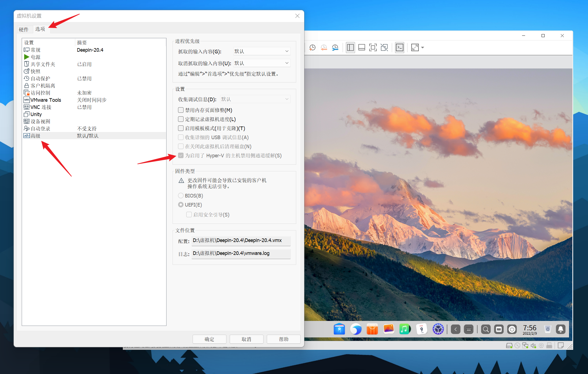Open the Deepin dock search icon
Screen dimensions: 588x374
click(486, 329)
